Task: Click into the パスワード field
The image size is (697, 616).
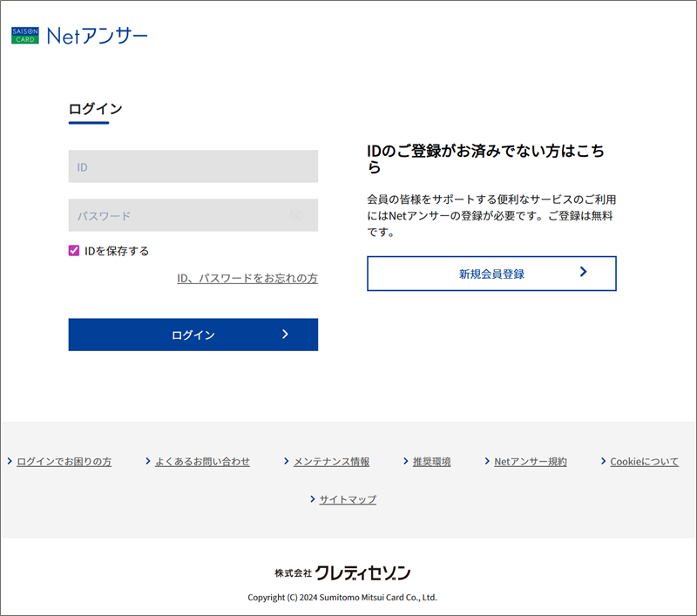Action: pos(179,215)
